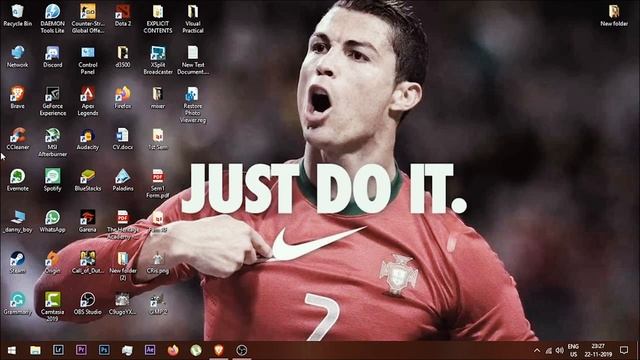Select the Dota 2 desktop shortcut
The width and height of the screenshot is (640, 360).
pos(123,16)
